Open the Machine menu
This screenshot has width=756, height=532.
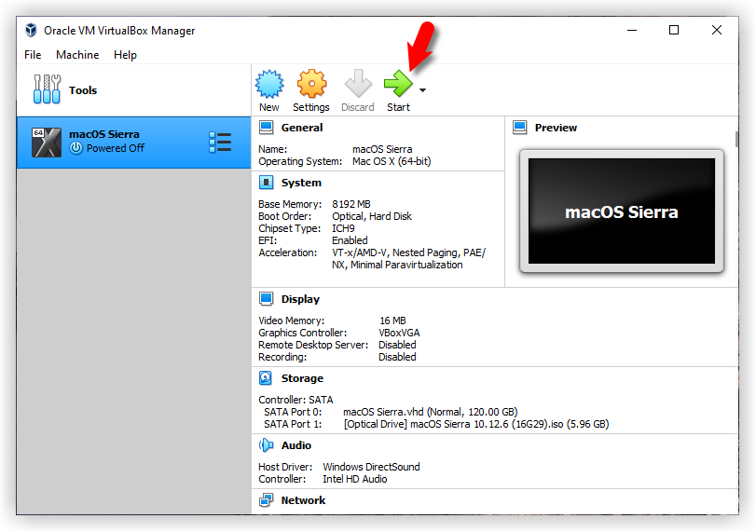click(x=77, y=55)
